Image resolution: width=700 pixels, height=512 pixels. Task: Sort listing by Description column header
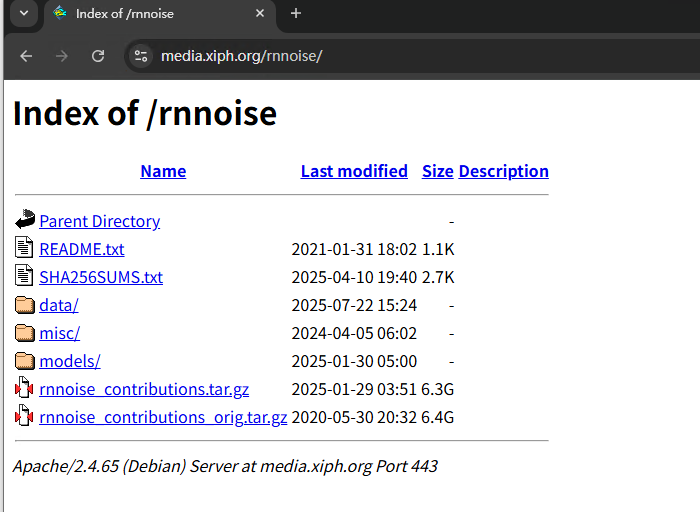(503, 171)
